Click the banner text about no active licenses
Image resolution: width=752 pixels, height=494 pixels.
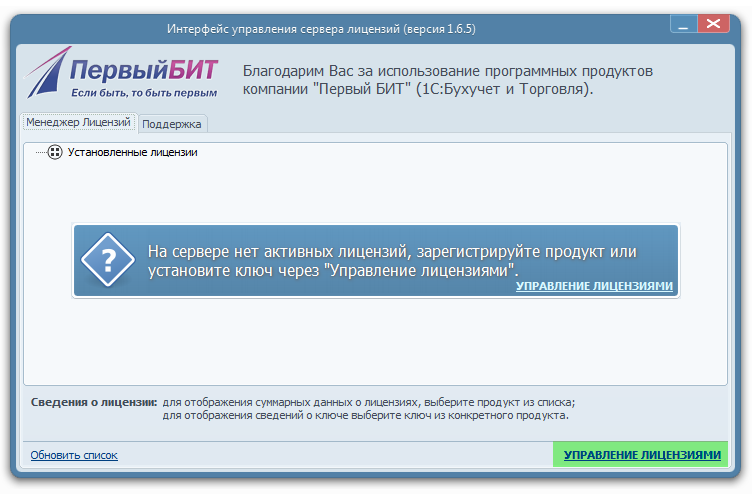click(392, 261)
